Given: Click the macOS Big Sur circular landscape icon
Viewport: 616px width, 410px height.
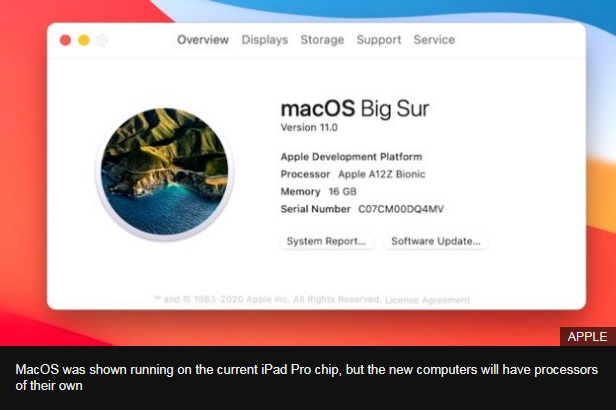Looking at the screenshot, I should pyautogui.click(x=165, y=172).
